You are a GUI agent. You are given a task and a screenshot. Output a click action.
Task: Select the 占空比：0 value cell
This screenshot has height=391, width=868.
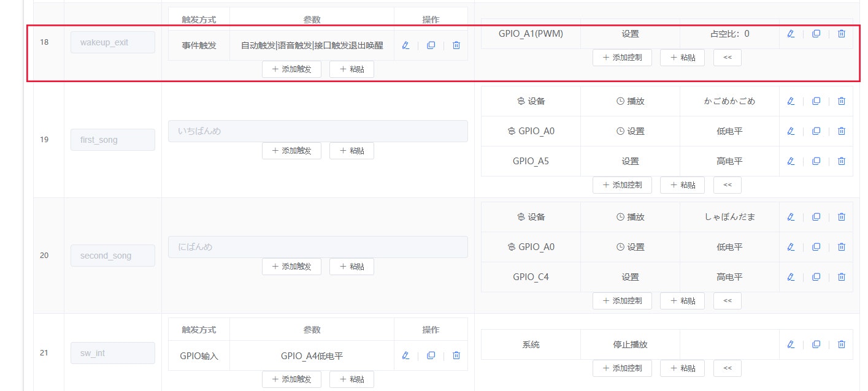pos(729,34)
